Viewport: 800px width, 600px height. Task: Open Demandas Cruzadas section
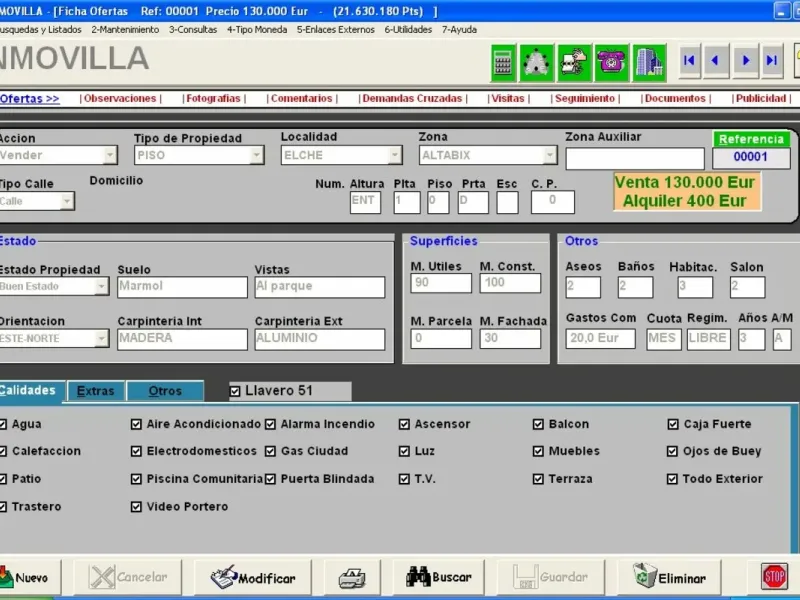point(413,98)
